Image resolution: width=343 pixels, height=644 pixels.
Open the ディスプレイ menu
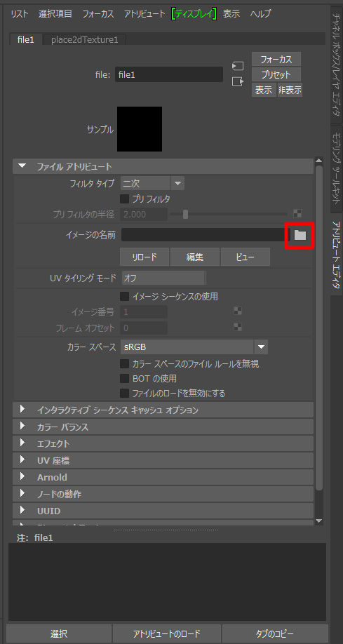tap(194, 13)
